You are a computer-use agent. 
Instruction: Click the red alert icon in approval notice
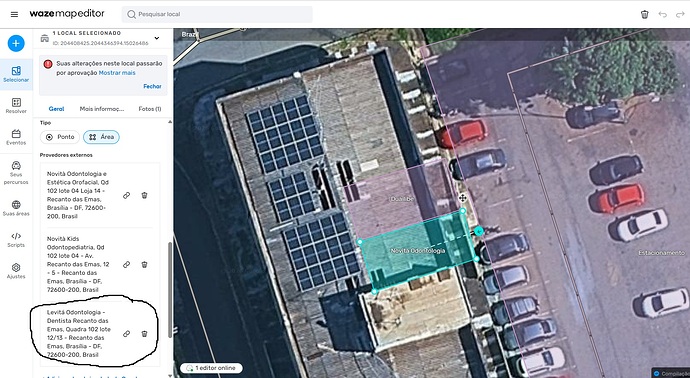click(x=48, y=64)
